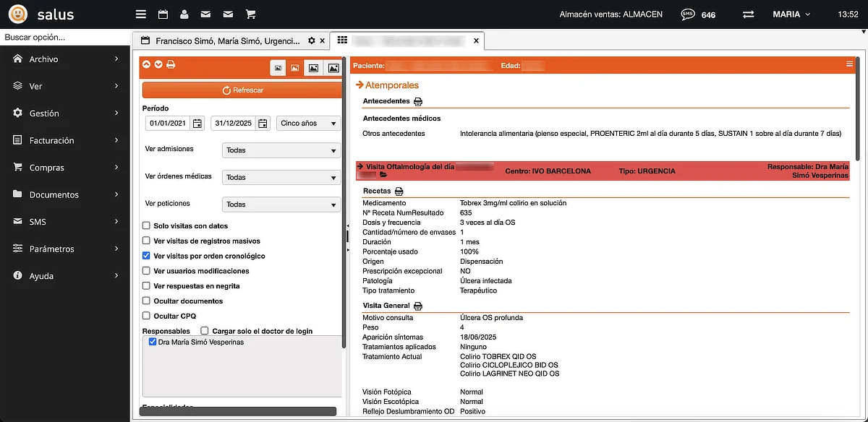Enable Ver usuarios modificaciones checkbox

click(147, 272)
